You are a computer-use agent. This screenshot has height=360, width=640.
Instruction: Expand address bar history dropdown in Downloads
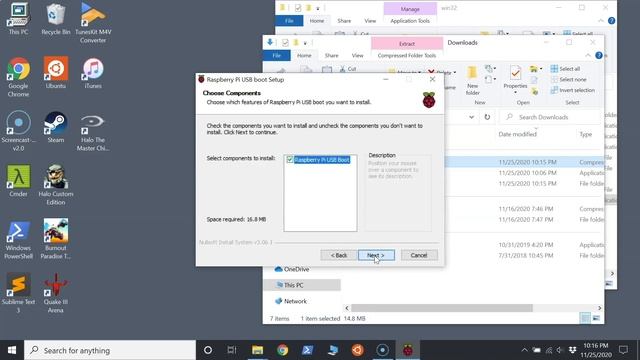(x=471, y=117)
